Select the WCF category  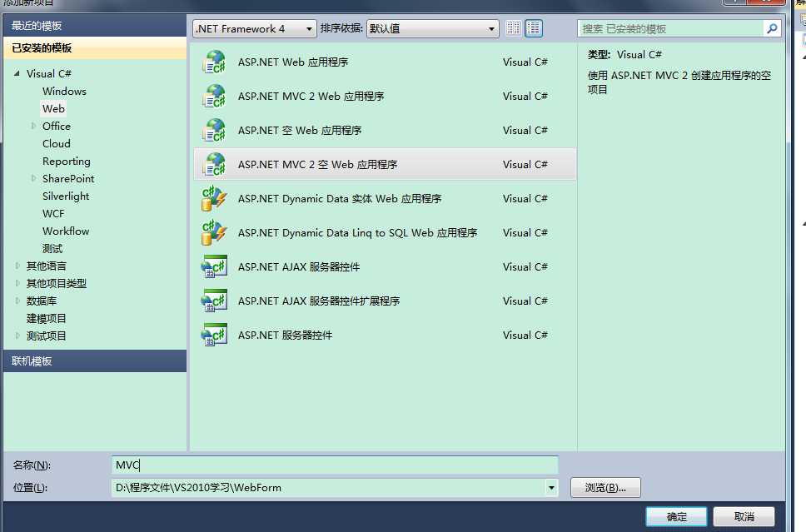53,213
